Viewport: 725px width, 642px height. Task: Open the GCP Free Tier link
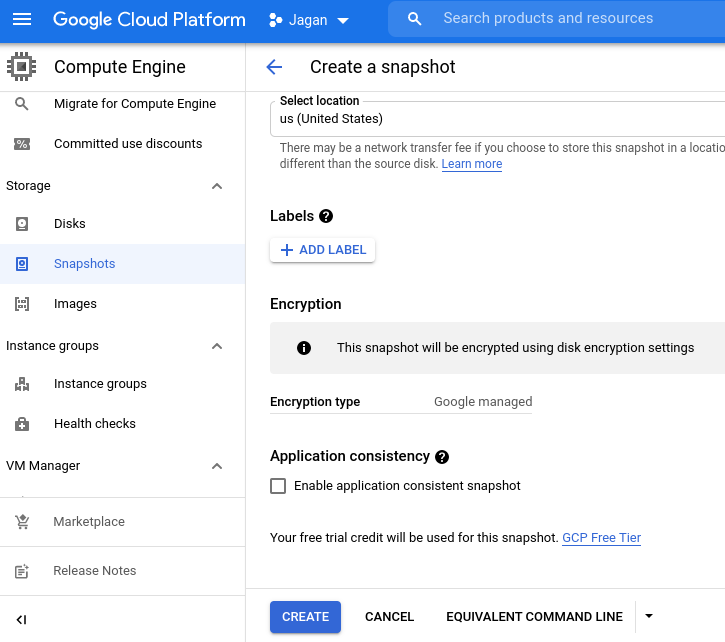[x=601, y=538]
